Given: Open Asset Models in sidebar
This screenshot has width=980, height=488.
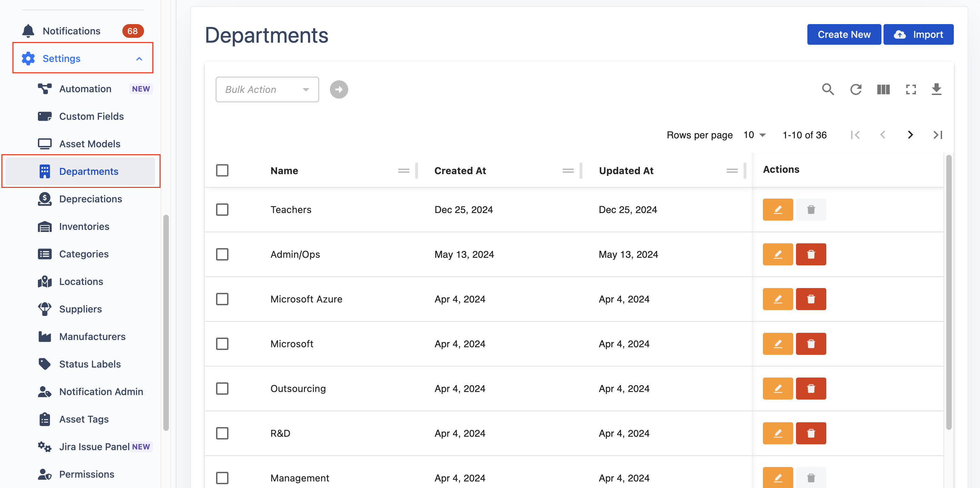Looking at the screenshot, I should (89, 144).
